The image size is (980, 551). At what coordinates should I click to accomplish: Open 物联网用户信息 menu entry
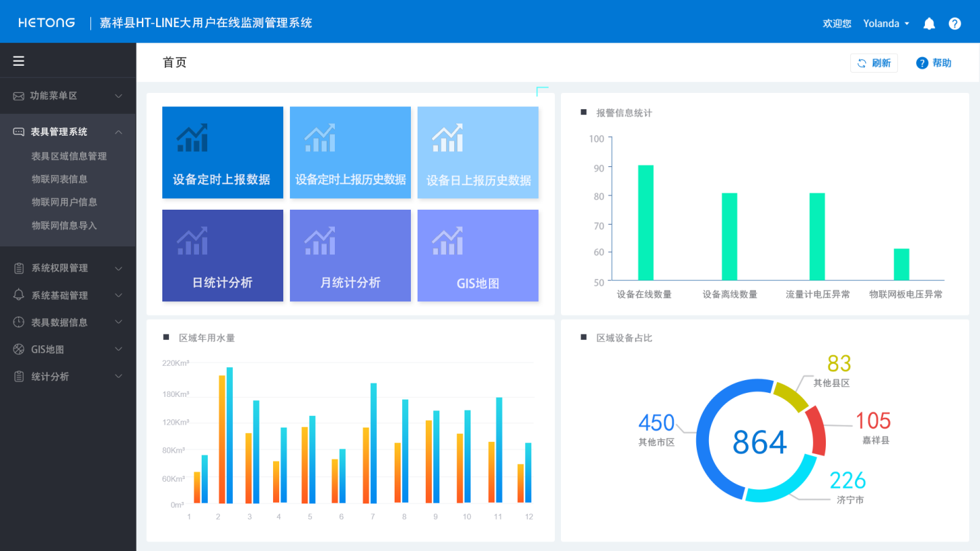(x=65, y=202)
